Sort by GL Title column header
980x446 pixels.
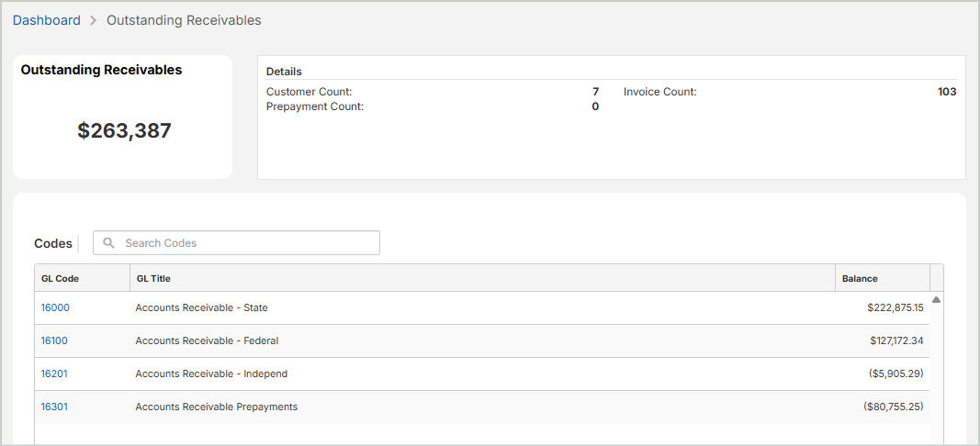[153, 278]
